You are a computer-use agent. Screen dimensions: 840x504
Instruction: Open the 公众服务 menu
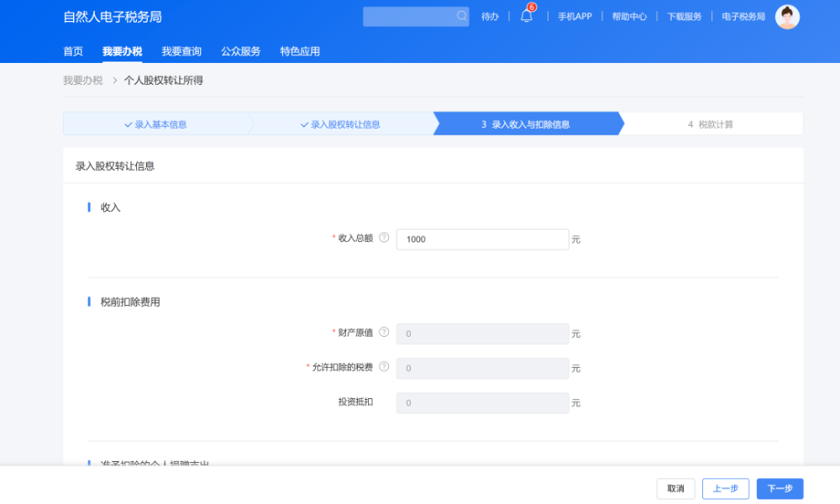[x=243, y=51]
